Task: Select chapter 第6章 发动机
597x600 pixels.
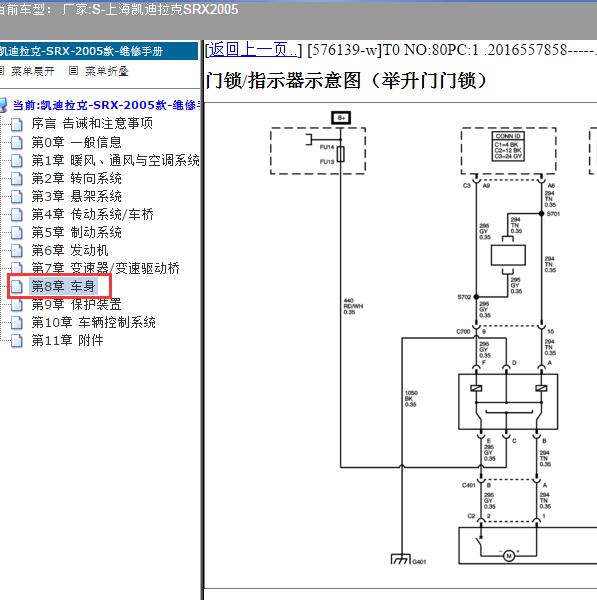Action: [70, 250]
